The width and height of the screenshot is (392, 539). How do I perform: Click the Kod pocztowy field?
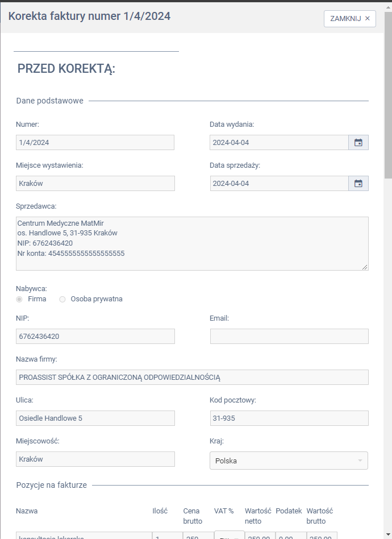(x=289, y=418)
